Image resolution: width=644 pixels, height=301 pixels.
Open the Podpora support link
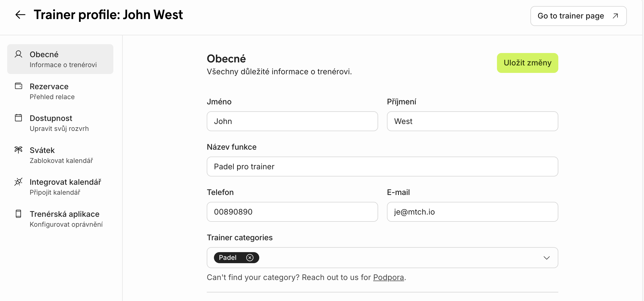point(388,277)
